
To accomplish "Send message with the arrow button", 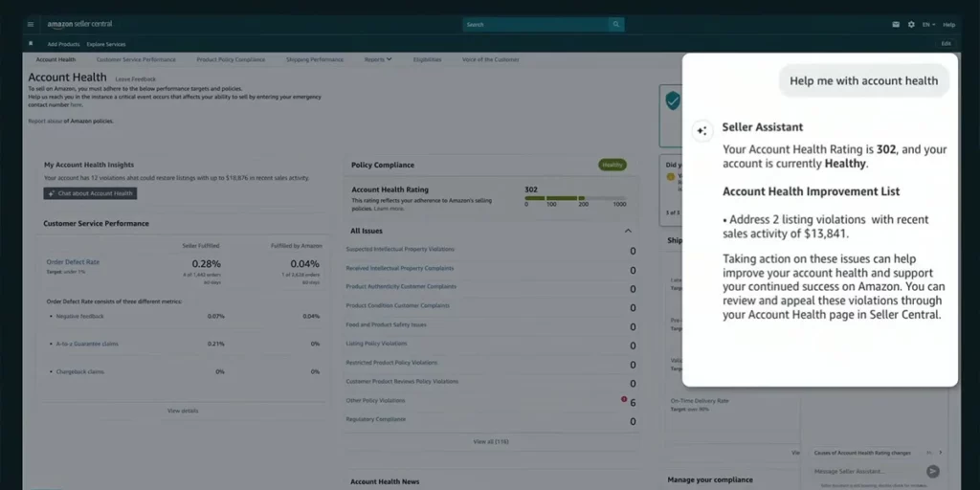I will 933,471.
